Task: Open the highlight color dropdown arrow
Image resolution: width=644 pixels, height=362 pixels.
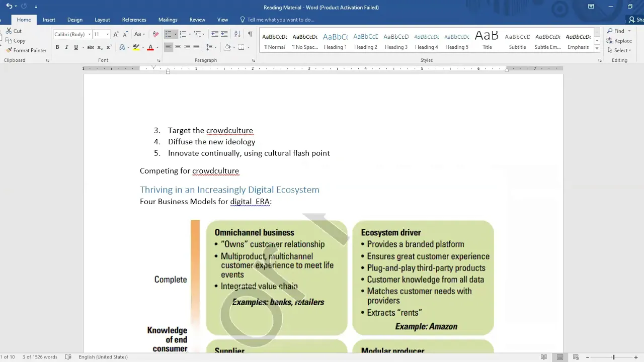Action: point(142,47)
